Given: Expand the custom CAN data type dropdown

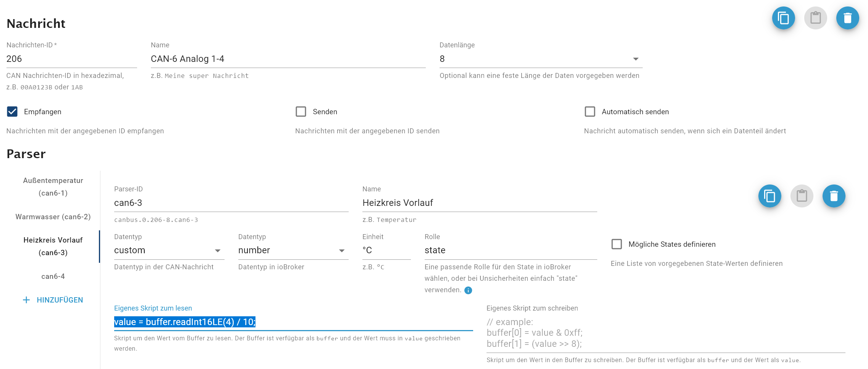Looking at the screenshot, I should [x=168, y=251].
